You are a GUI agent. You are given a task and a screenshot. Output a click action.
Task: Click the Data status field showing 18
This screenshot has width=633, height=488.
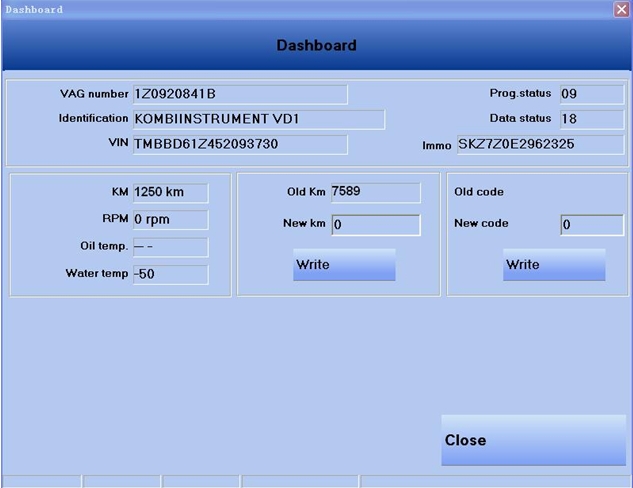pos(591,119)
